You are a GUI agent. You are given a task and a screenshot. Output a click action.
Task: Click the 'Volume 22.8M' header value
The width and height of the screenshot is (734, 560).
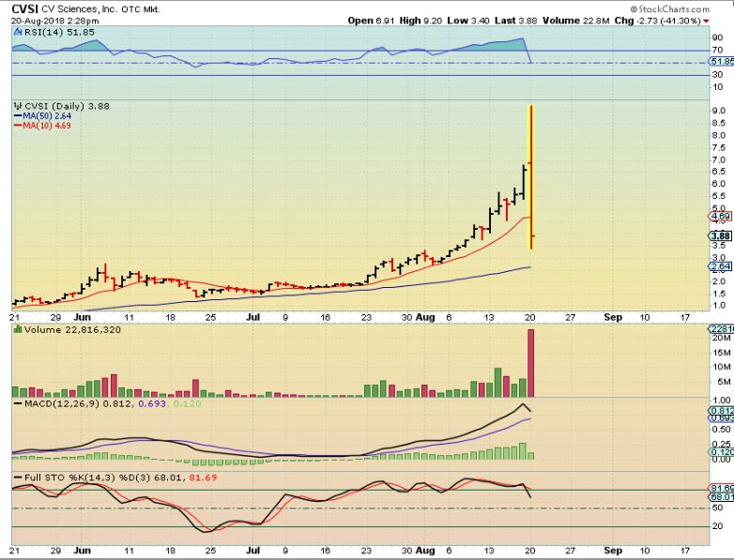point(576,21)
